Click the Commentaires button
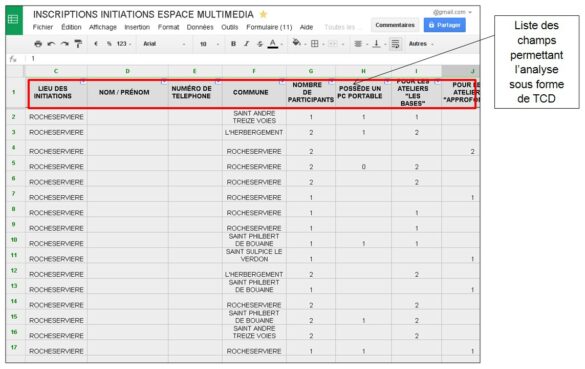585x369 pixels. click(395, 25)
